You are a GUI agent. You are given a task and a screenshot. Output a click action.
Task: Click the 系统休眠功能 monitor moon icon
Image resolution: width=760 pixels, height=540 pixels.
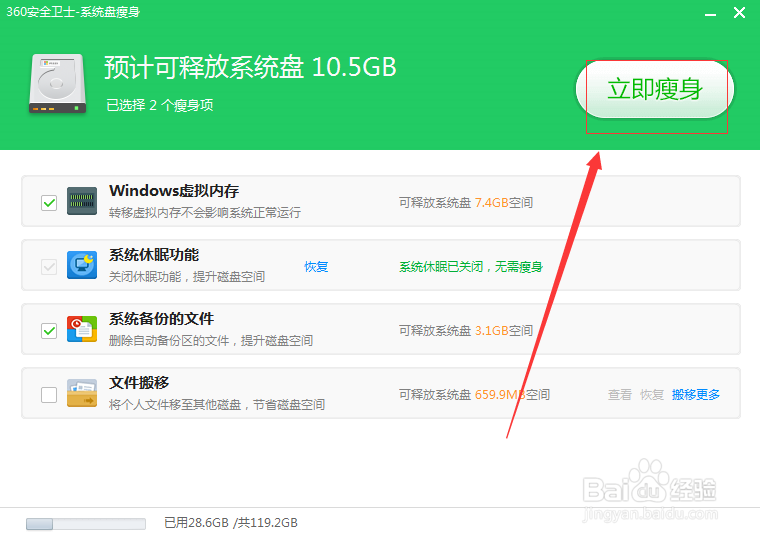pyautogui.click(x=82, y=265)
